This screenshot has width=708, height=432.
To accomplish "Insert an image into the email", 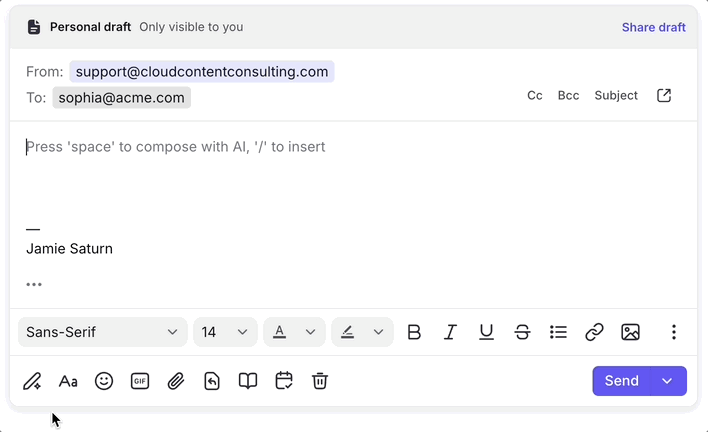I will coord(630,332).
